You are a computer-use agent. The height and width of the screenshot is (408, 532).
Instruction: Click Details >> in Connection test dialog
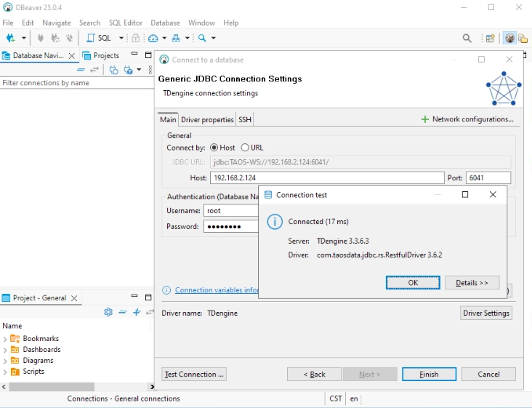pos(472,283)
